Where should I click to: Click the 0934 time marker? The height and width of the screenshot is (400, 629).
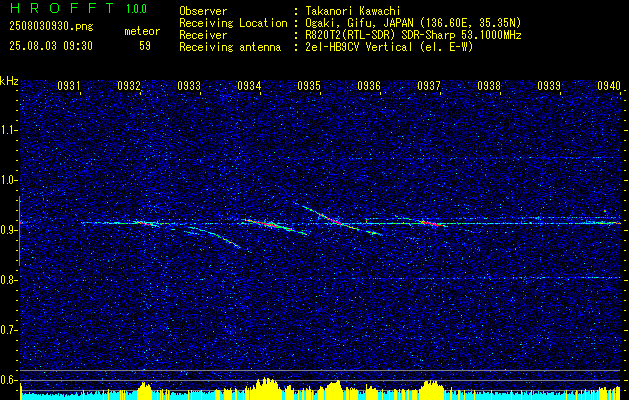click(249, 85)
